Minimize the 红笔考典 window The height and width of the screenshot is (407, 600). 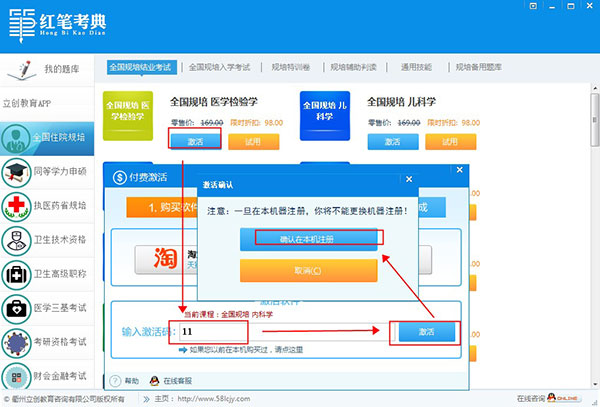point(552,6)
